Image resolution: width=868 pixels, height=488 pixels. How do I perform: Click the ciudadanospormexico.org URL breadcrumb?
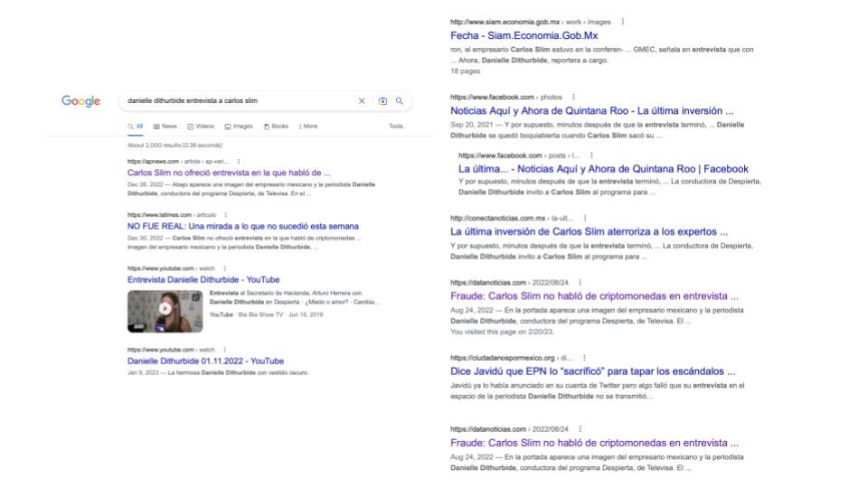pyautogui.click(x=512, y=358)
